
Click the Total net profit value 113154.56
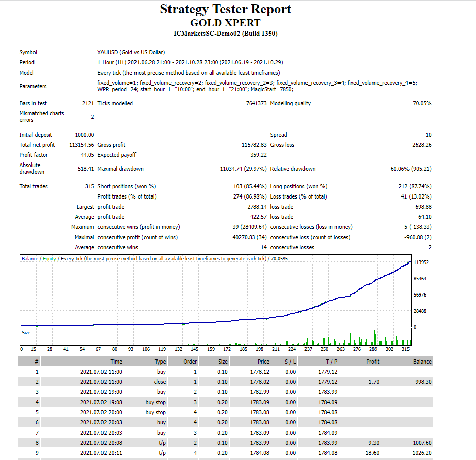point(81,145)
